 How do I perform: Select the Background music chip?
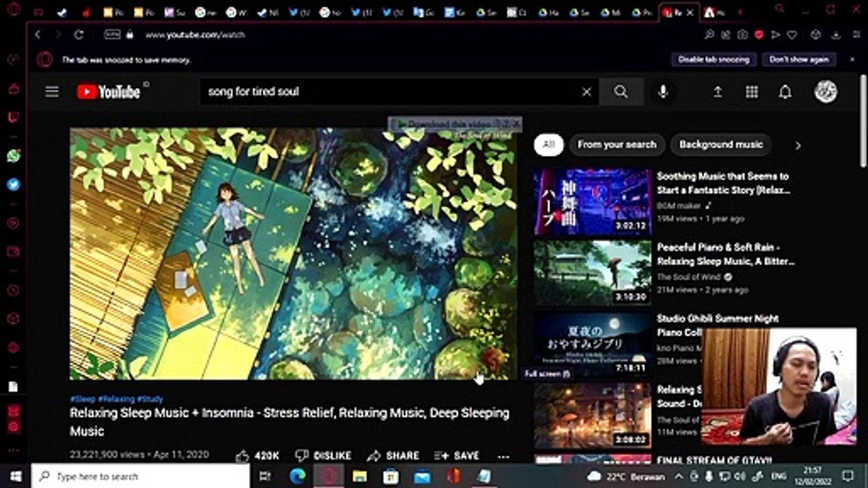pyautogui.click(x=721, y=144)
